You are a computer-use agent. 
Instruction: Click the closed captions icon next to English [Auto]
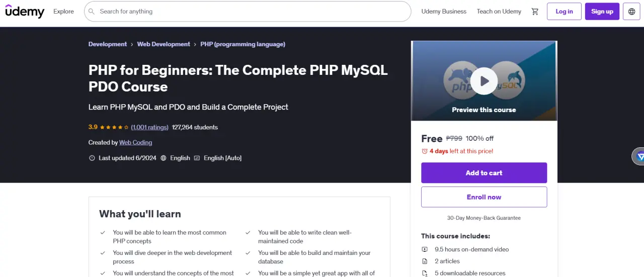[197, 158]
